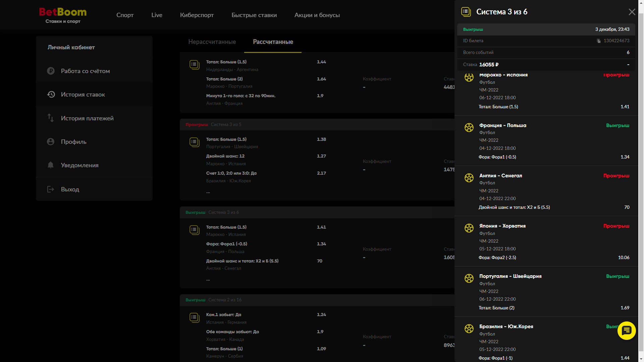Viewport: 644px width, 362px height.
Task: Go to Акции и бонусы
Action: [x=317, y=15]
